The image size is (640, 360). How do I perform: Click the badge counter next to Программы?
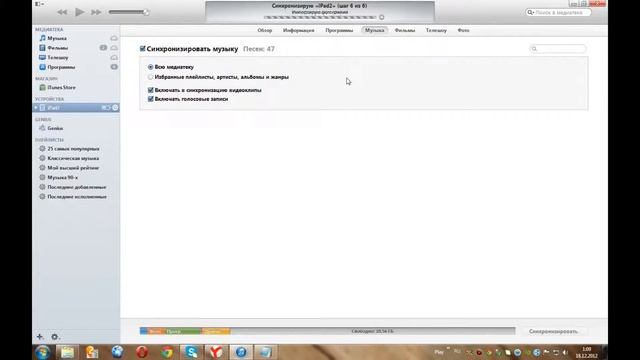coord(114,67)
